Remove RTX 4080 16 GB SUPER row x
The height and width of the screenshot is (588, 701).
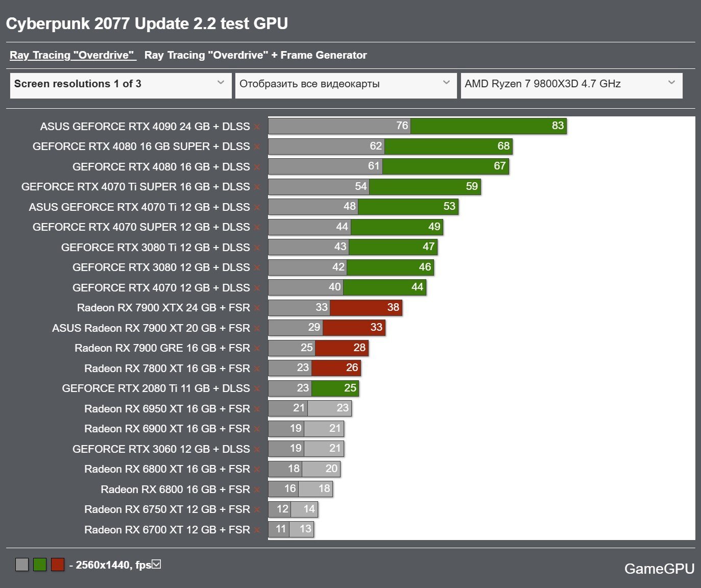tap(257, 147)
